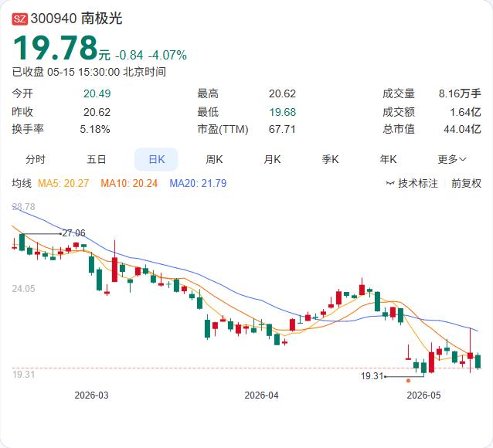This screenshot has width=493, height=448.
Task: Click the 前复权 adjustment option
Action: click(x=466, y=183)
